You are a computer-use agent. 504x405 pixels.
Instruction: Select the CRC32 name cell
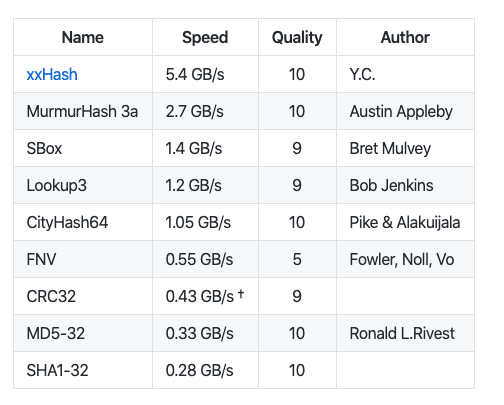83,296
